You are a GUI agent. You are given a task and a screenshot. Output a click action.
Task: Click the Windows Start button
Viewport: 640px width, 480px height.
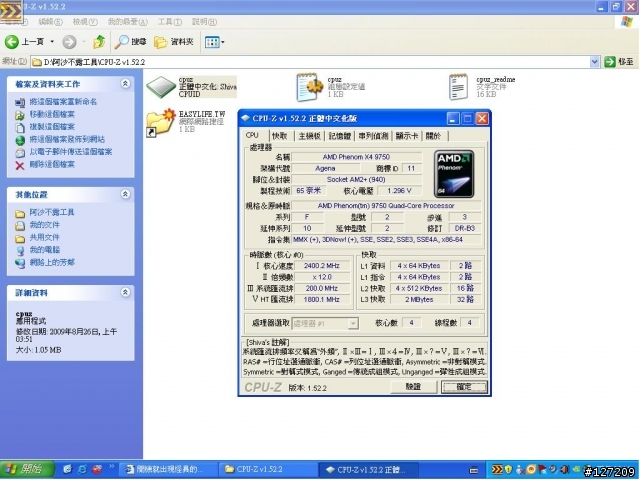[x=27, y=469]
